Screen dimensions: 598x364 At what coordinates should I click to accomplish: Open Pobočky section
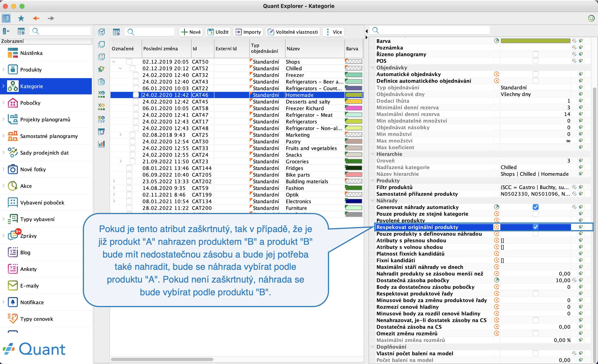pos(46,103)
